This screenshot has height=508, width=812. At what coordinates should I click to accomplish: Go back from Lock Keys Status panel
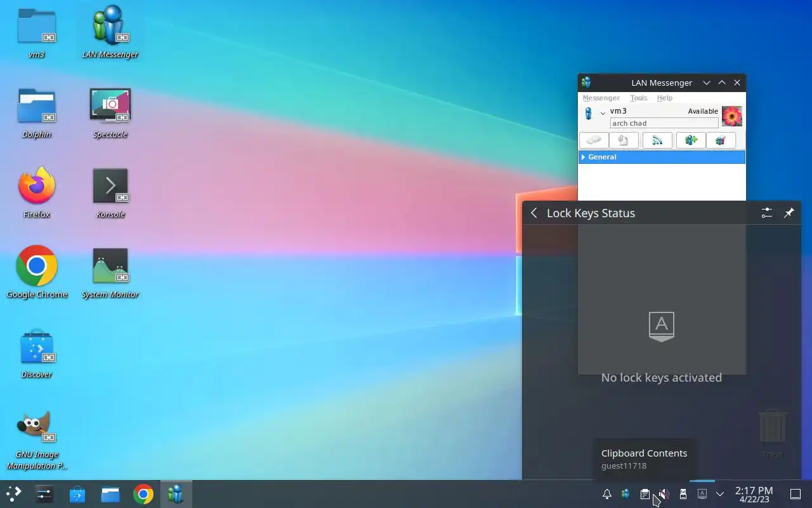[x=534, y=213]
